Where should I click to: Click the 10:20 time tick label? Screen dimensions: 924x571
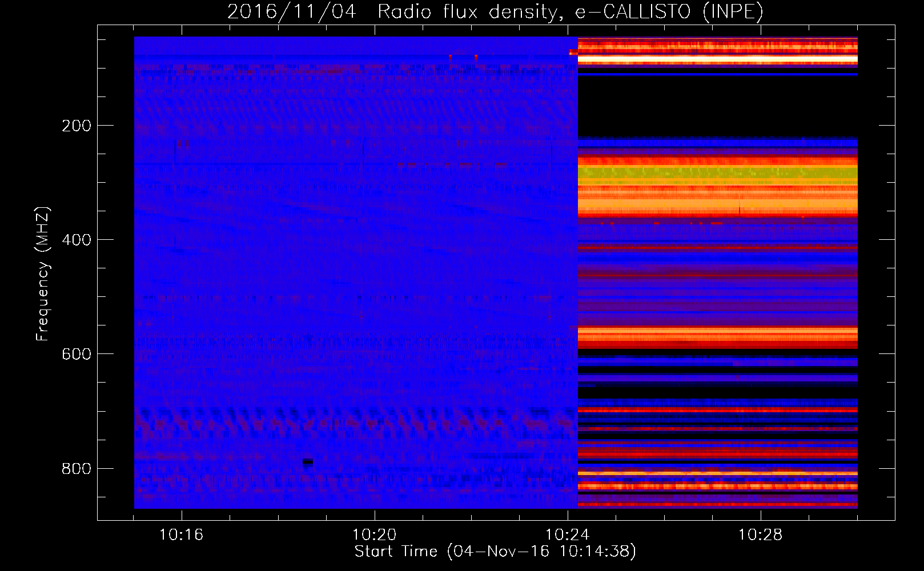(375, 535)
